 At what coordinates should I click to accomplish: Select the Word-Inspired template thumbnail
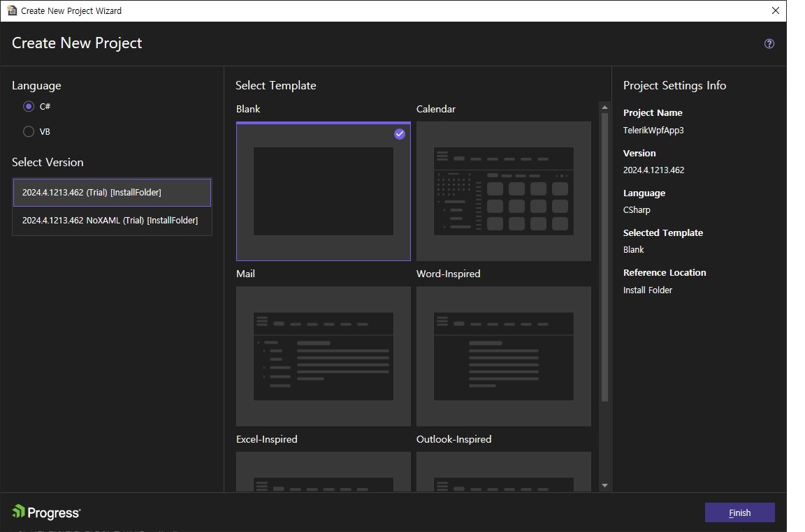504,356
